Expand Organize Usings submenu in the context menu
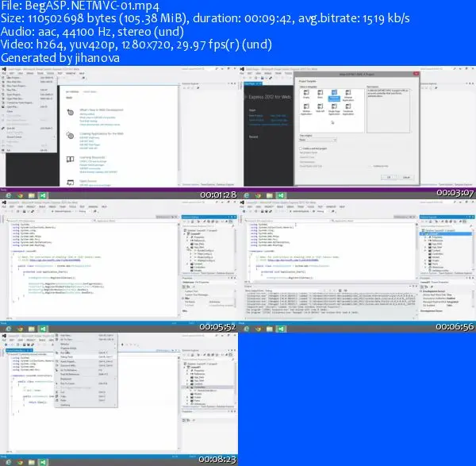476x466 pixels. [86, 349]
